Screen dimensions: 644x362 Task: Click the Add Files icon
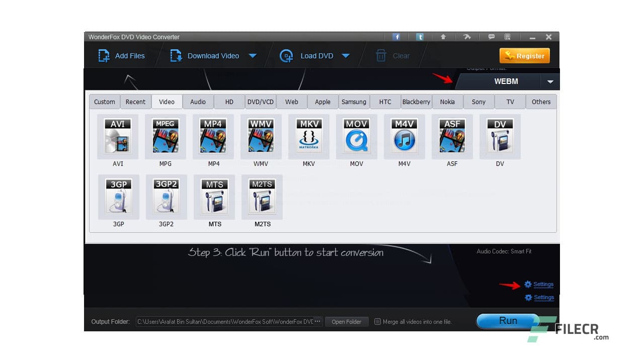pos(104,55)
